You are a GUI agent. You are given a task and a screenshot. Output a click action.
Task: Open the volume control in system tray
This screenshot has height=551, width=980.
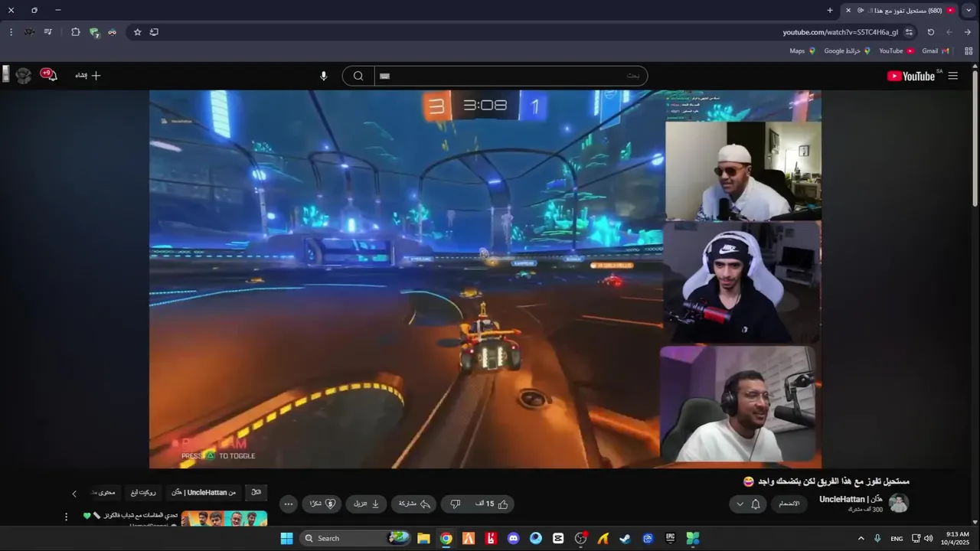tap(929, 538)
